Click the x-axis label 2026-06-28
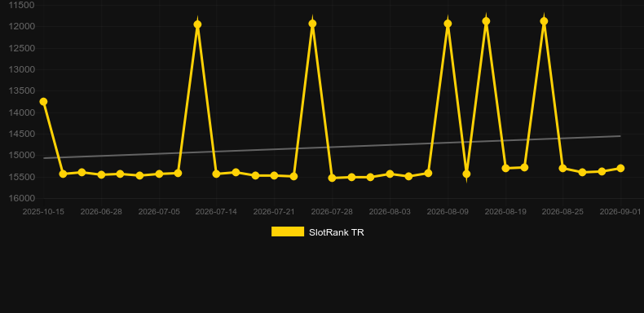Viewport: 644px width, 313px height. (x=101, y=212)
